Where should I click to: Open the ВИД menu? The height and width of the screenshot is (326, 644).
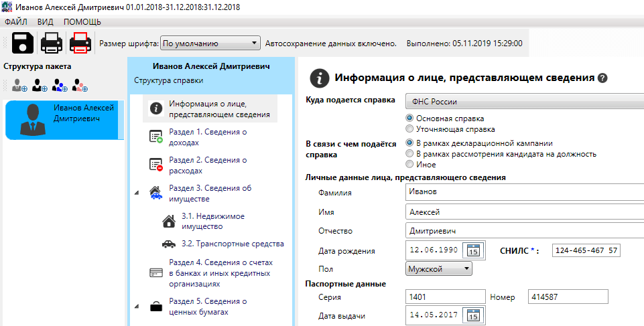45,21
